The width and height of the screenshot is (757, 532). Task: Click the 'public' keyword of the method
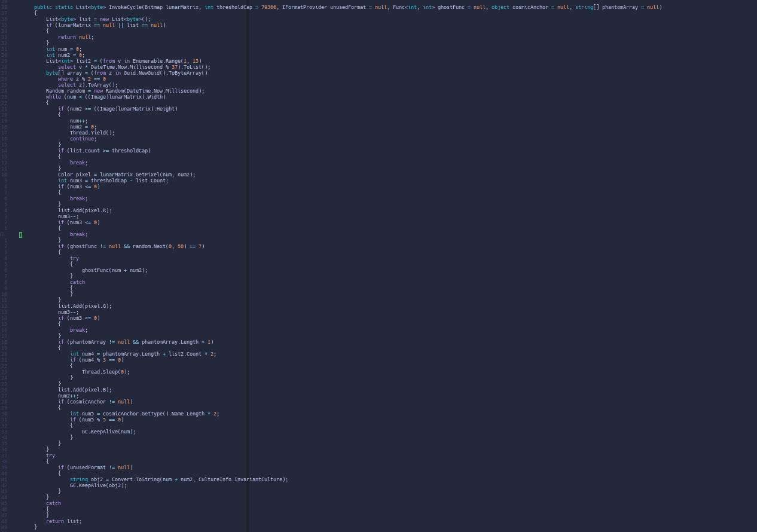click(43, 7)
